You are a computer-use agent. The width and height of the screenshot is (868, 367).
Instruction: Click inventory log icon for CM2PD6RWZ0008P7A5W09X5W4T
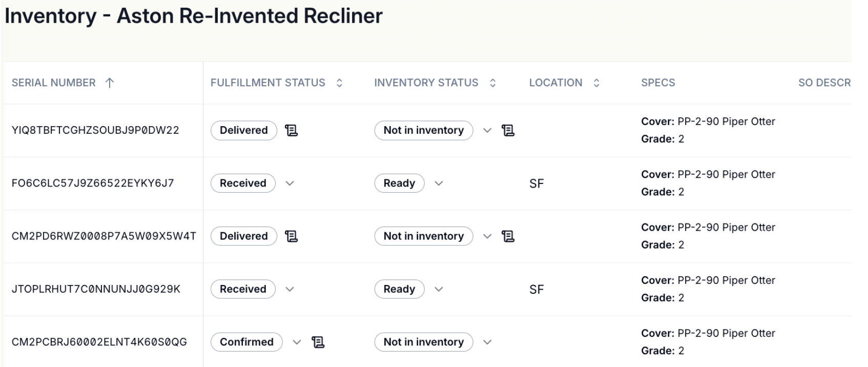tap(508, 236)
